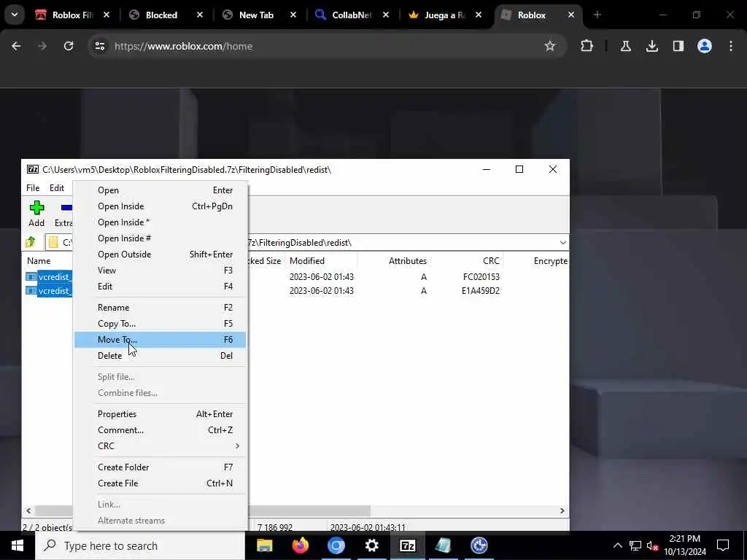This screenshot has height=560, width=747.
Task: Click the site information icon in address bar
Action: [x=99, y=46]
